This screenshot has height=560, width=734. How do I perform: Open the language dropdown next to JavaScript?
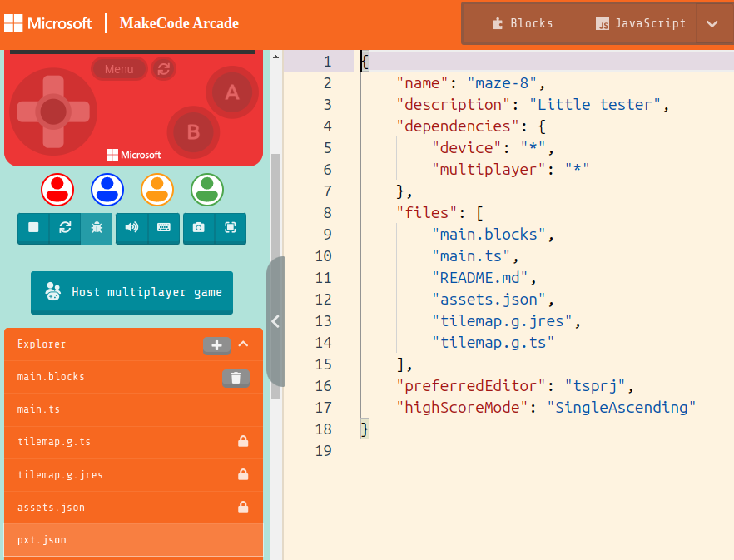tap(712, 23)
